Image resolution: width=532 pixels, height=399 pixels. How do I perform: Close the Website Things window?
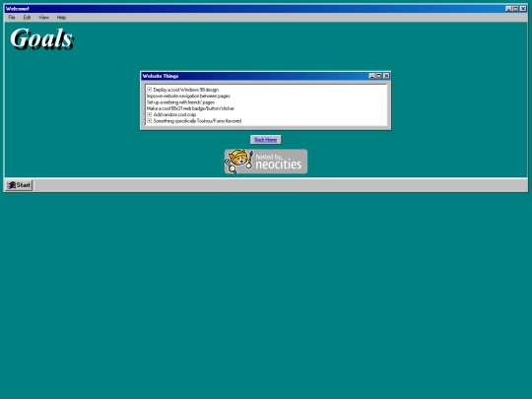click(386, 76)
